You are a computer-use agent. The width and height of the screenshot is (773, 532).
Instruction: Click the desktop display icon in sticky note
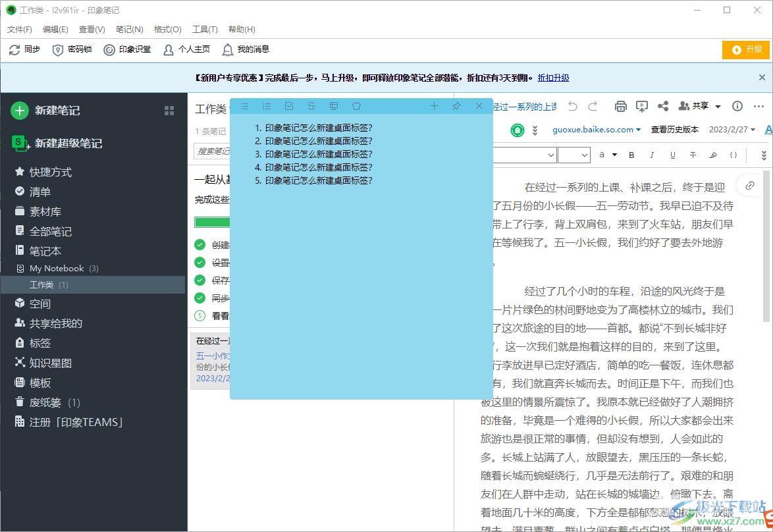[x=334, y=106]
